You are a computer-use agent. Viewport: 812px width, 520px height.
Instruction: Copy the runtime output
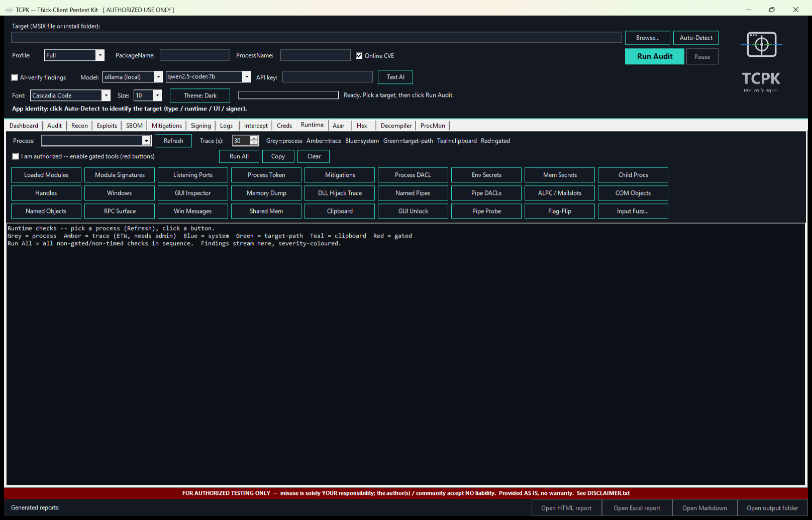pos(278,156)
